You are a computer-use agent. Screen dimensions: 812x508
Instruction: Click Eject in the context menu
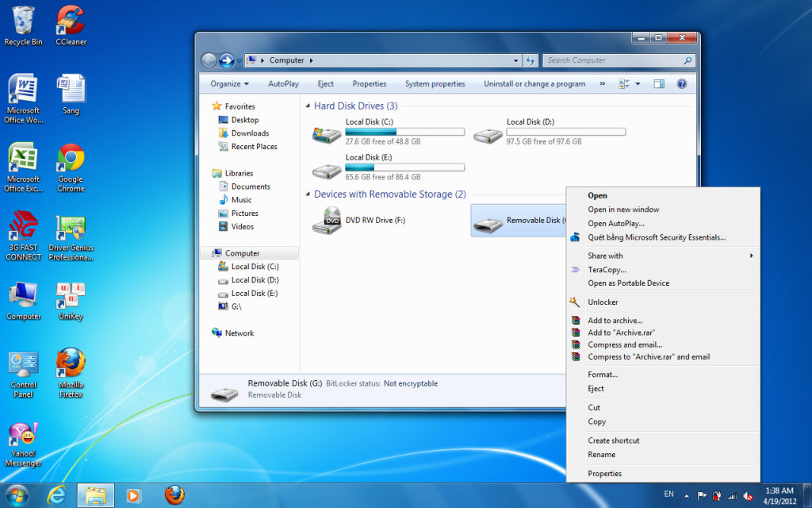pos(596,389)
